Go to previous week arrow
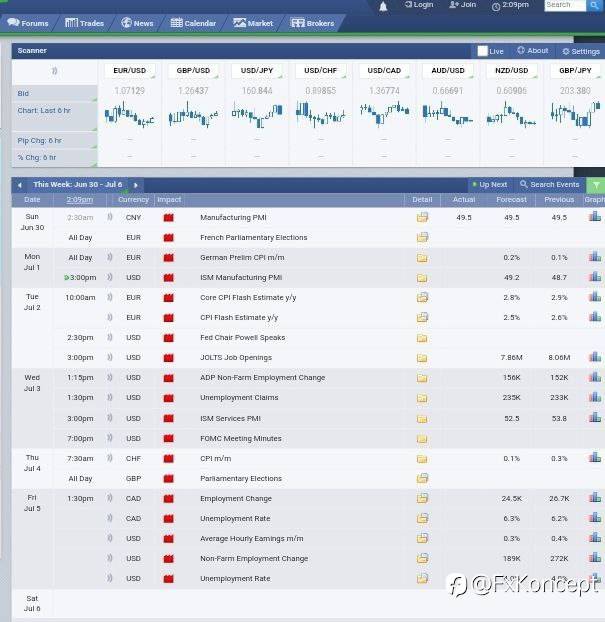Image resolution: width=605 pixels, height=622 pixels. pos(19,185)
